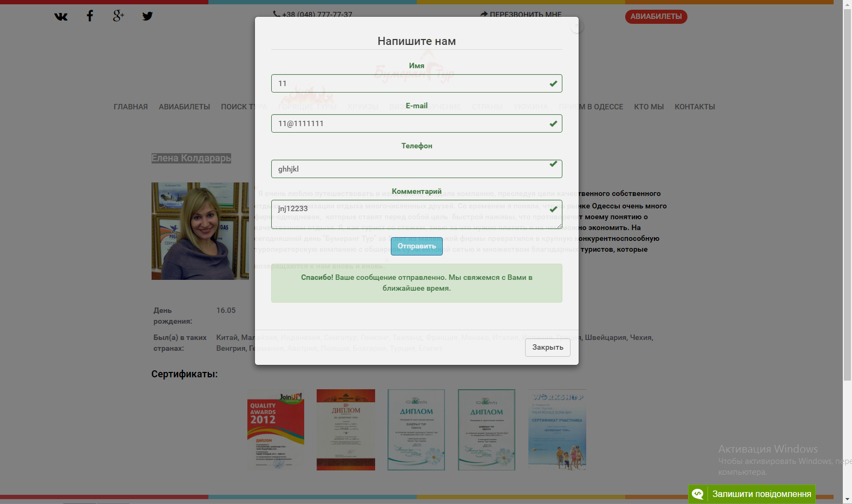Open the Quality Awards 2012 certificate thumbnail
Viewport: 852px width, 504px height.
[x=276, y=430]
